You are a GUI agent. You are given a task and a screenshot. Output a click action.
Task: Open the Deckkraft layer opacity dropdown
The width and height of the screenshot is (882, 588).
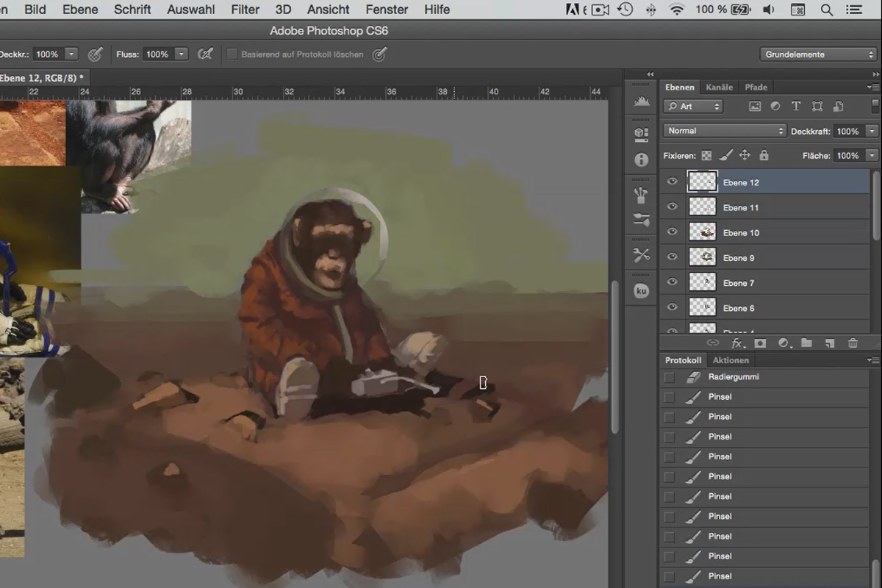click(872, 131)
